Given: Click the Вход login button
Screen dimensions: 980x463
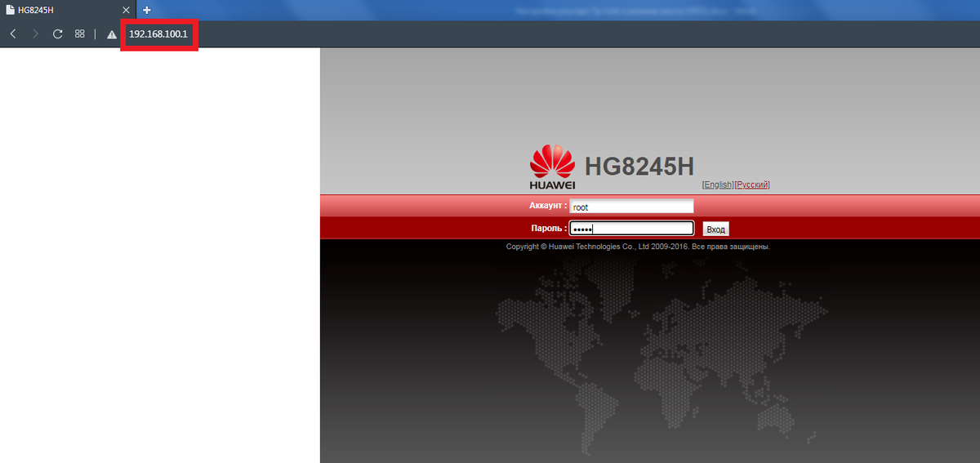Looking at the screenshot, I should click(715, 229).
